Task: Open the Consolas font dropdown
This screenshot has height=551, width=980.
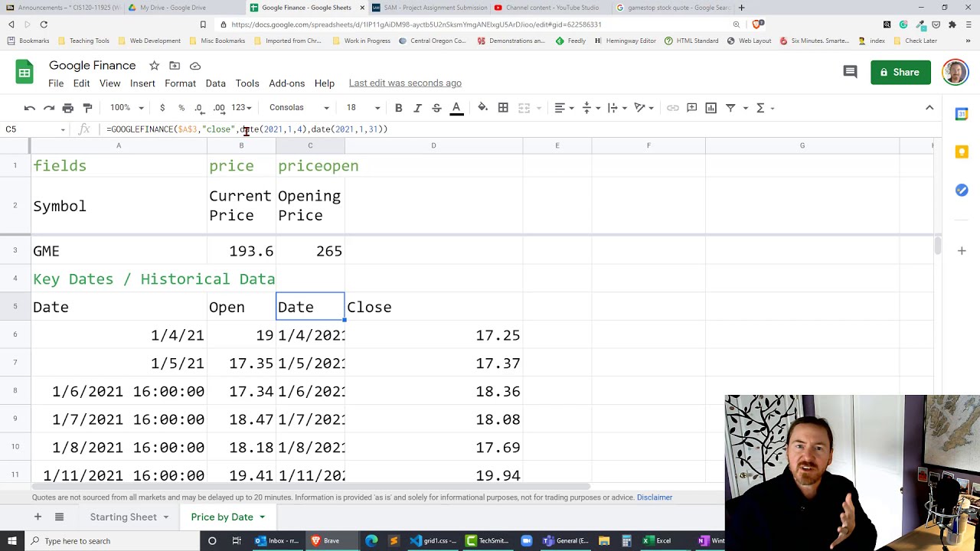Action: [299, 108]
